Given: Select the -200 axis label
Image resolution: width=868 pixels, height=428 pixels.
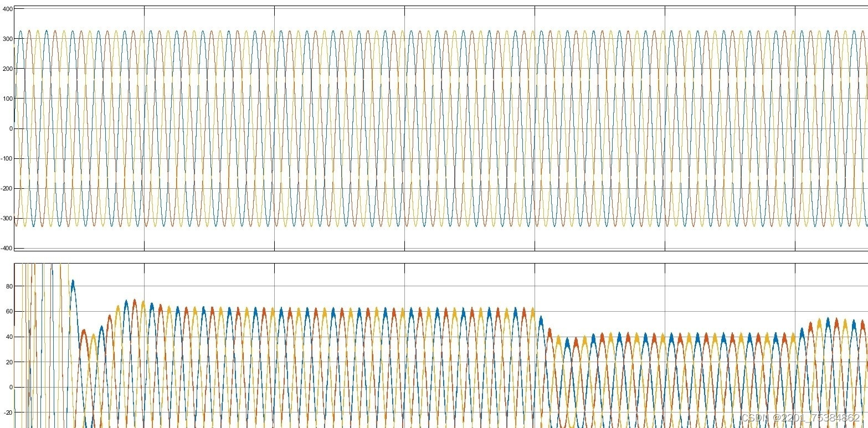Looking at the screenshot, I should point(6,188).
